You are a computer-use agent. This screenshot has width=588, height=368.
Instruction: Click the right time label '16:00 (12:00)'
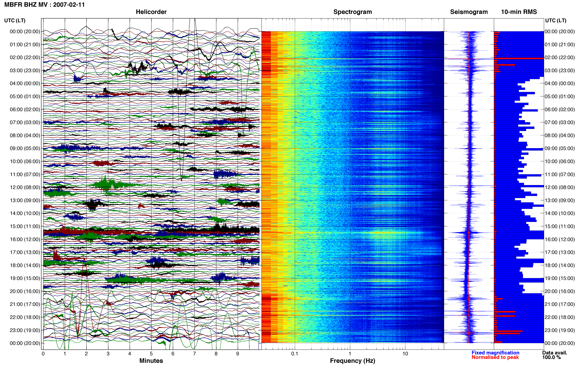coord(560,239)
